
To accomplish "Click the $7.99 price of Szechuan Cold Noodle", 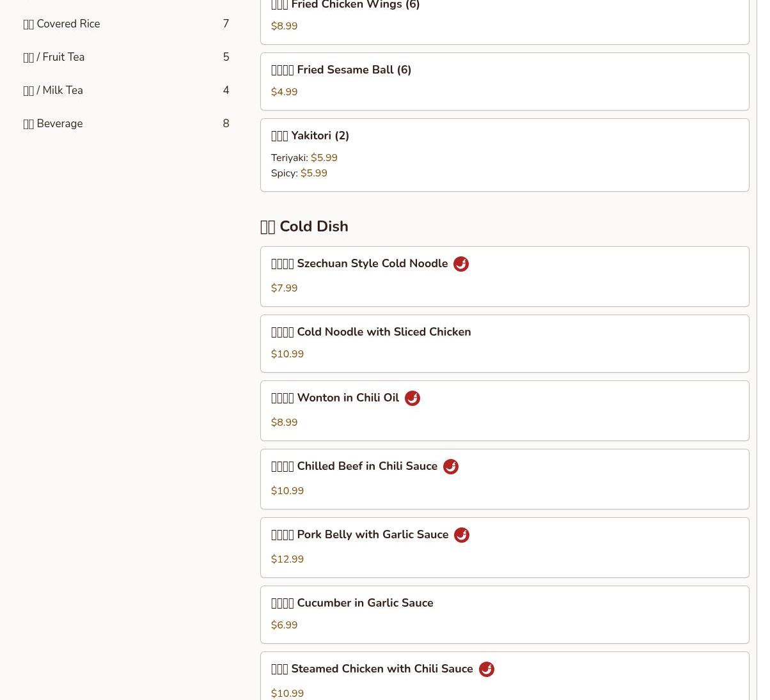I will tap(284, 288).
